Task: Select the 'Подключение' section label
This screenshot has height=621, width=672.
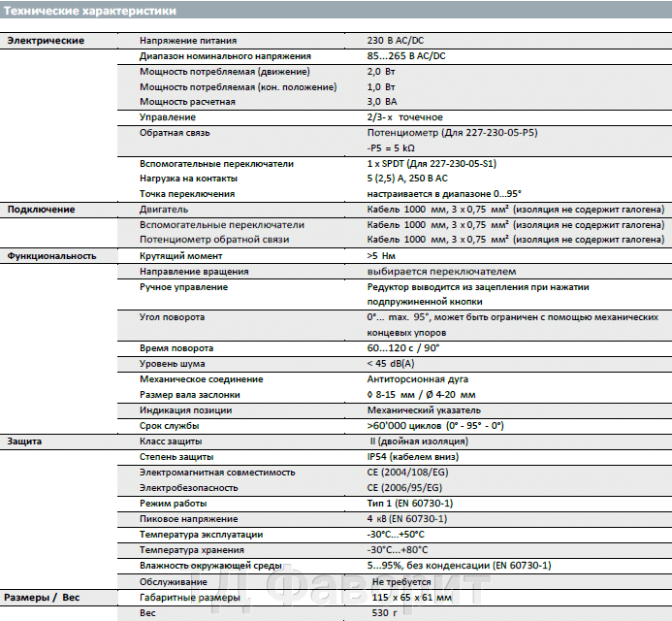Action: (x=41, y=210)
